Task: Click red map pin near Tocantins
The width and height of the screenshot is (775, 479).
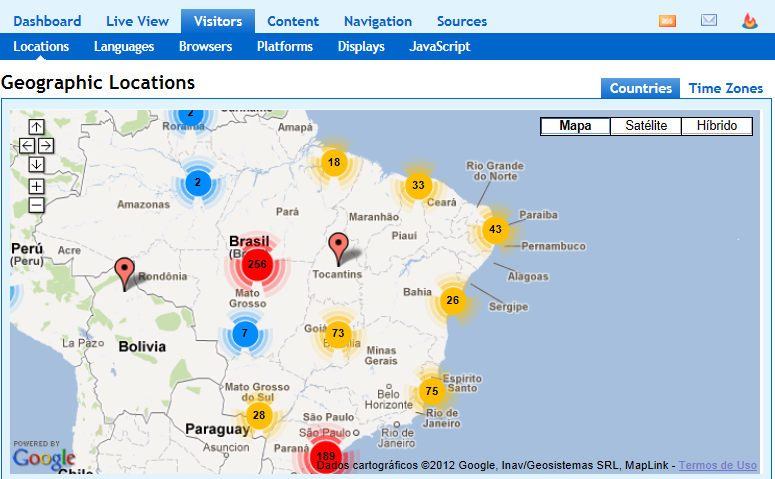Action: coord(339,246)
